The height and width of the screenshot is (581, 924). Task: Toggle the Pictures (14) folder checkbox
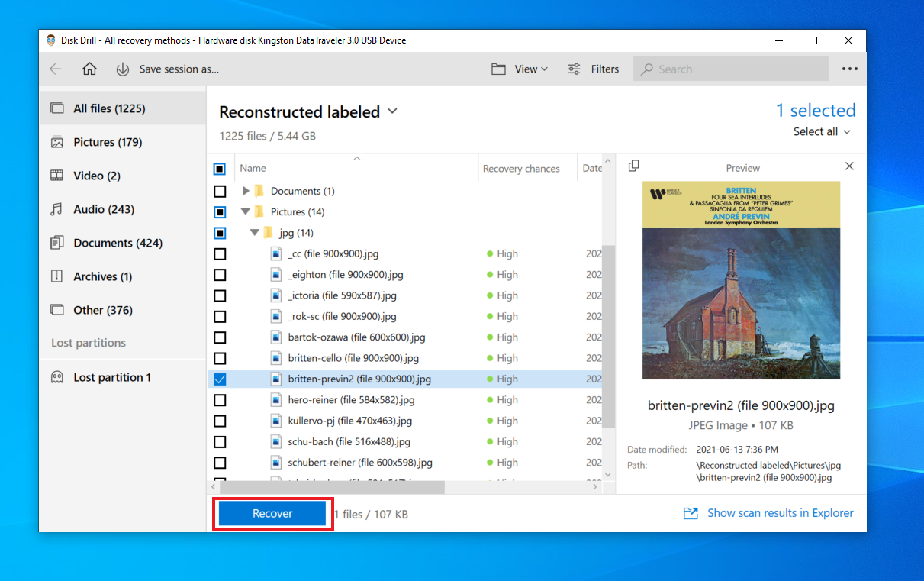[220, 211]
